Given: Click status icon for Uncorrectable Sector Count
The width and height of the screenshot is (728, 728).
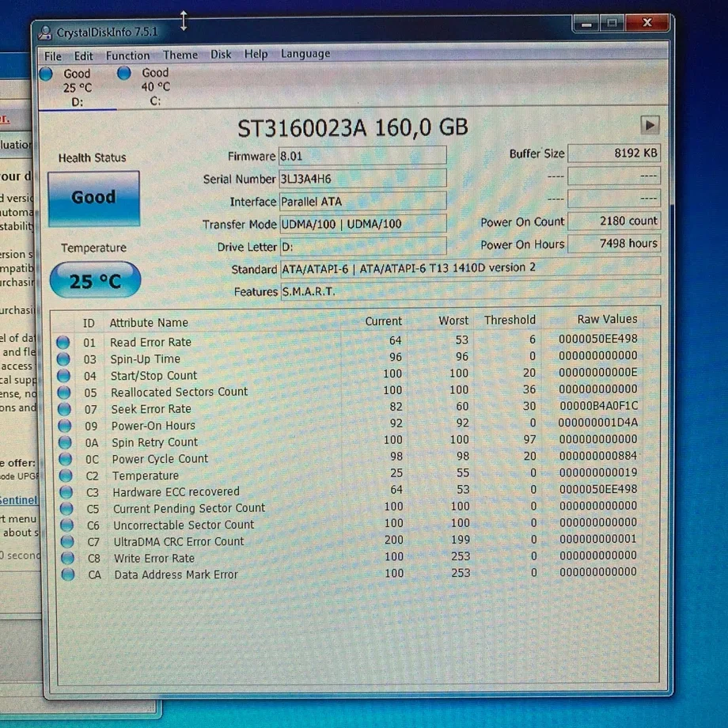Looking at the screenshot, I should click(67, 525).
